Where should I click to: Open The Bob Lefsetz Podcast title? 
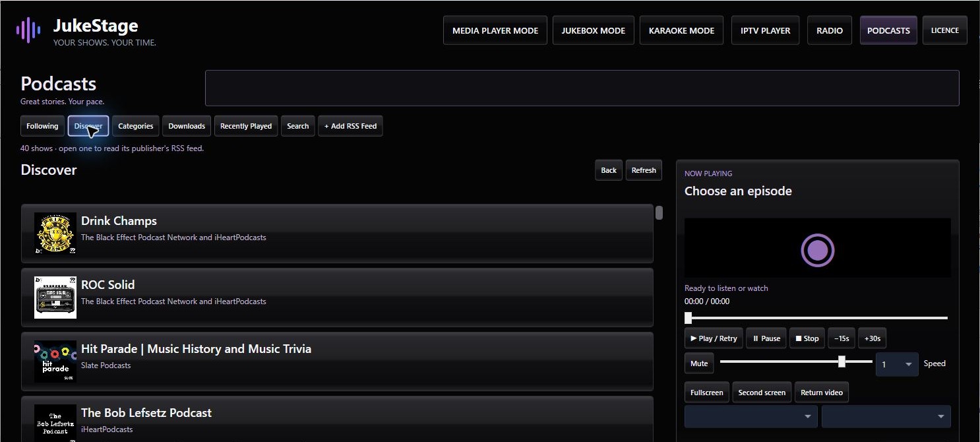[146, 413]
